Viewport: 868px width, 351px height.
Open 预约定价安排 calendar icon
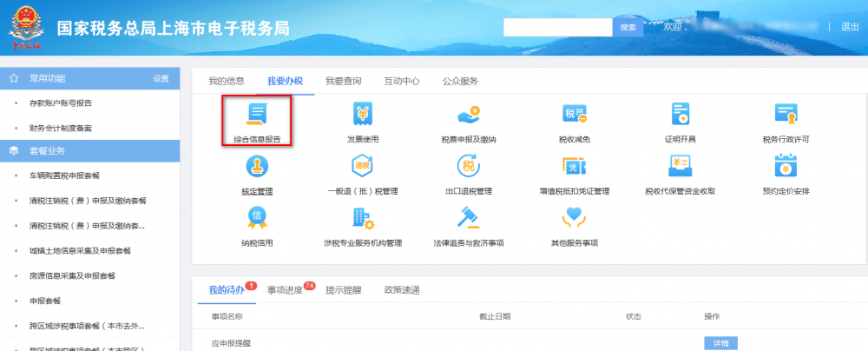786,166
